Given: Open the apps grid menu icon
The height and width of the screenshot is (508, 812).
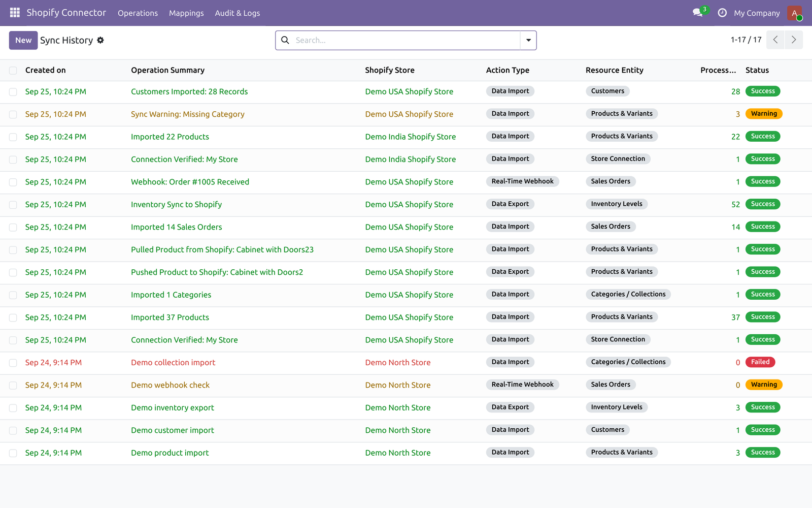Looking at the screenshot, I should coord(15,13).
